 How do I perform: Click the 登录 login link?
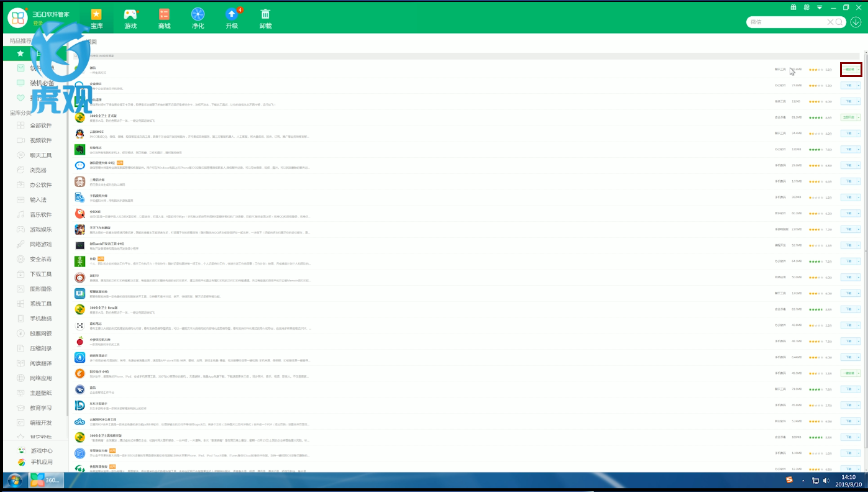pos(39,23)
